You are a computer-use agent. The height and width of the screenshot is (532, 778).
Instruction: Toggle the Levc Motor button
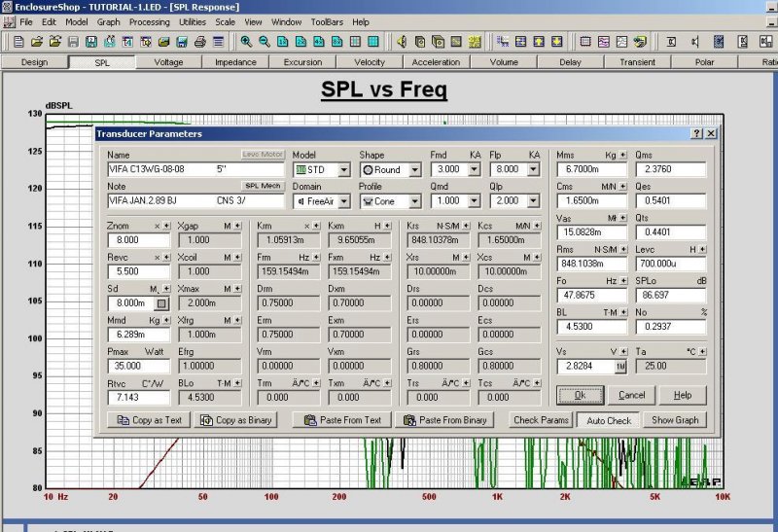coord(263,155)
